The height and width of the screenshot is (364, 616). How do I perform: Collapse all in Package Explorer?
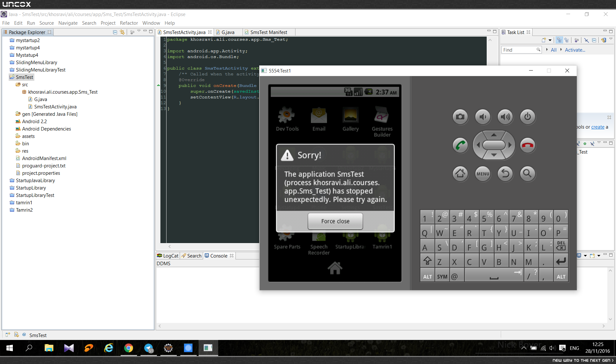click(115, 32)
